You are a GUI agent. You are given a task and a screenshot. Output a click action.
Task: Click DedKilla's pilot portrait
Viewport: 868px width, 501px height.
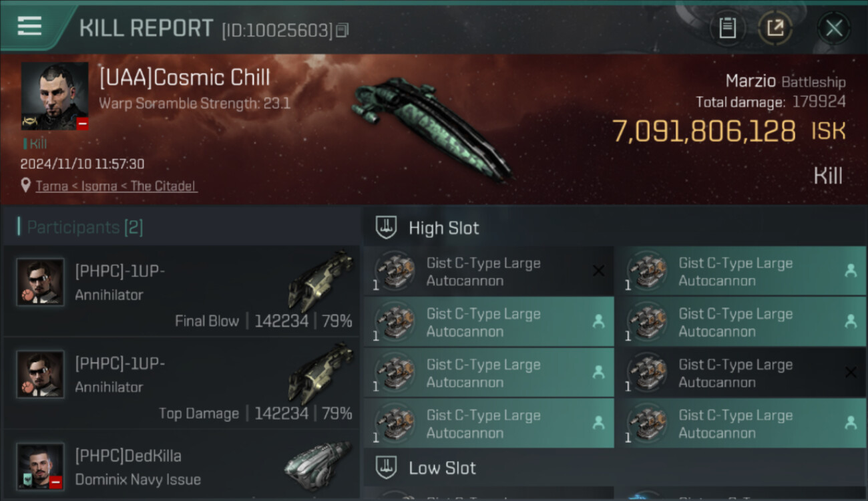40,466
